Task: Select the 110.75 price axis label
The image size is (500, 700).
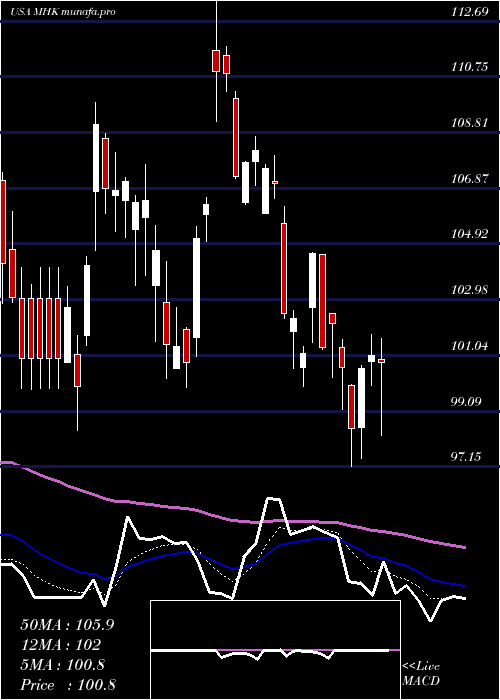Action: tap(470, 67)
